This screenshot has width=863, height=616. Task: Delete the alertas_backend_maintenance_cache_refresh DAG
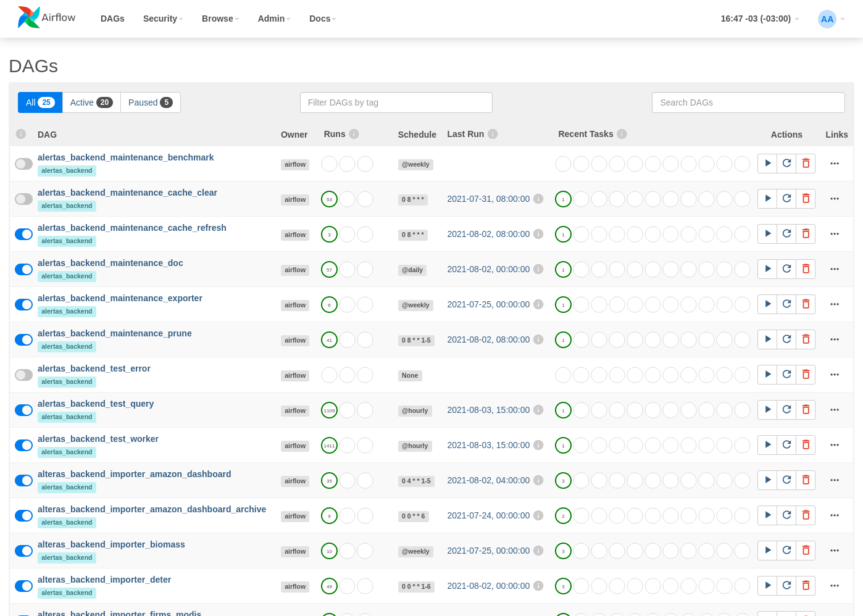point(806,234)
